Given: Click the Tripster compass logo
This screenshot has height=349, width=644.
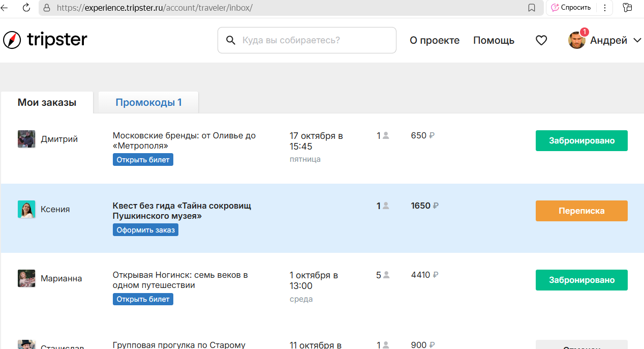Looking at the screenshot, I should [12, 40].
